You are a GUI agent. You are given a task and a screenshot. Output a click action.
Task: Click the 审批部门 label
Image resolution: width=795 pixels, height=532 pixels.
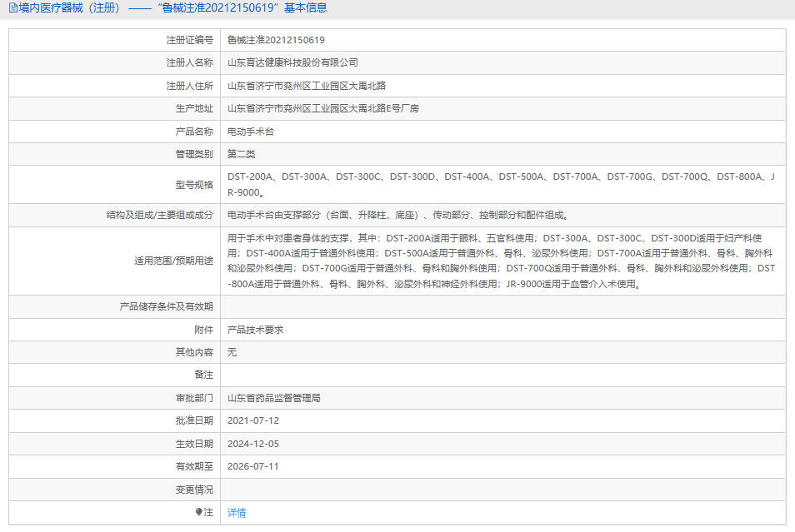[194, 398]
